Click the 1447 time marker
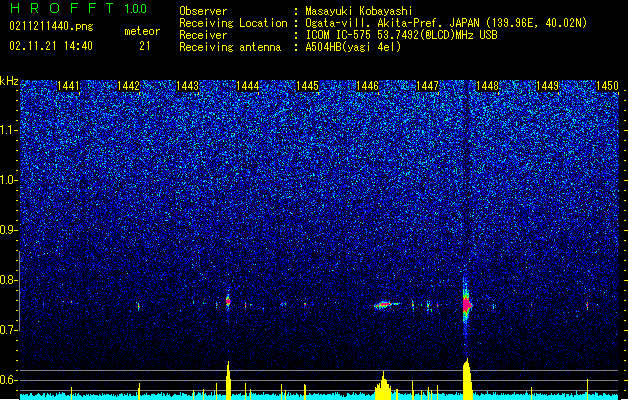 click(x=427, y=86)
